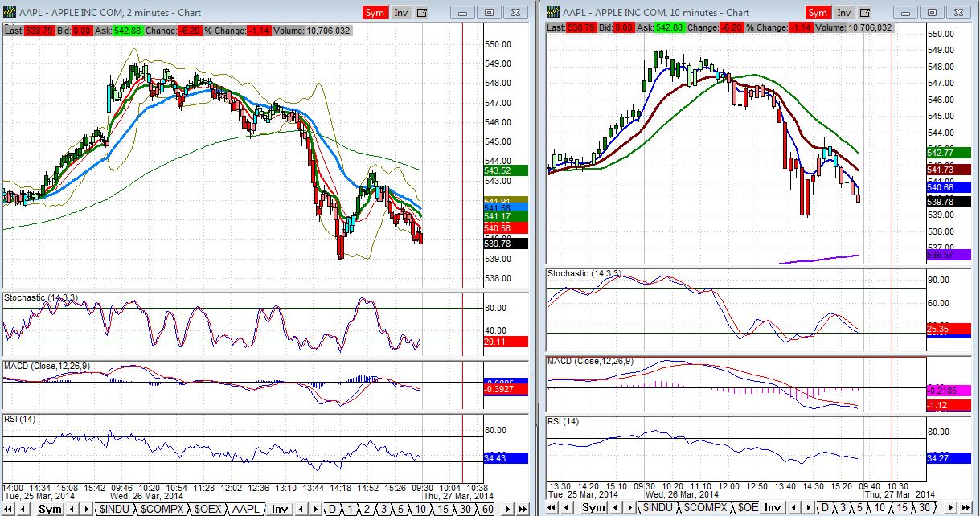Click the Last 538.79 value in the 10 minutes chart
The width and height of the screenshot is (980, 516).
click(x=580, y=27)
